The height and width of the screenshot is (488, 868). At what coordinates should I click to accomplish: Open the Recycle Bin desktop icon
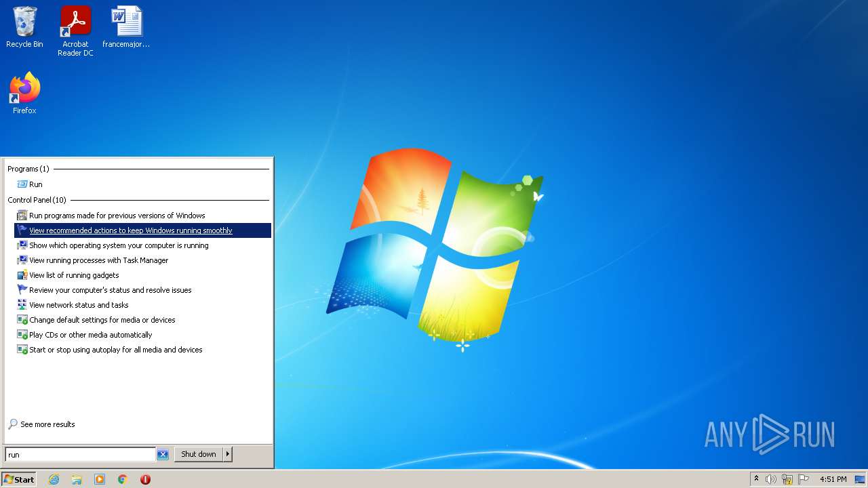(24, 27)
